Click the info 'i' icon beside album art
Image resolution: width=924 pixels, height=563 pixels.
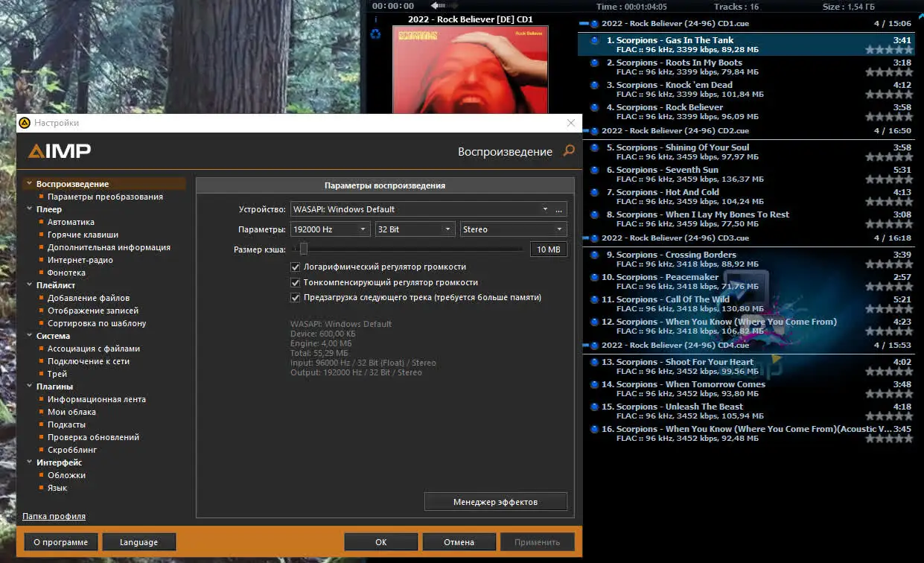[x=376, y=19]
